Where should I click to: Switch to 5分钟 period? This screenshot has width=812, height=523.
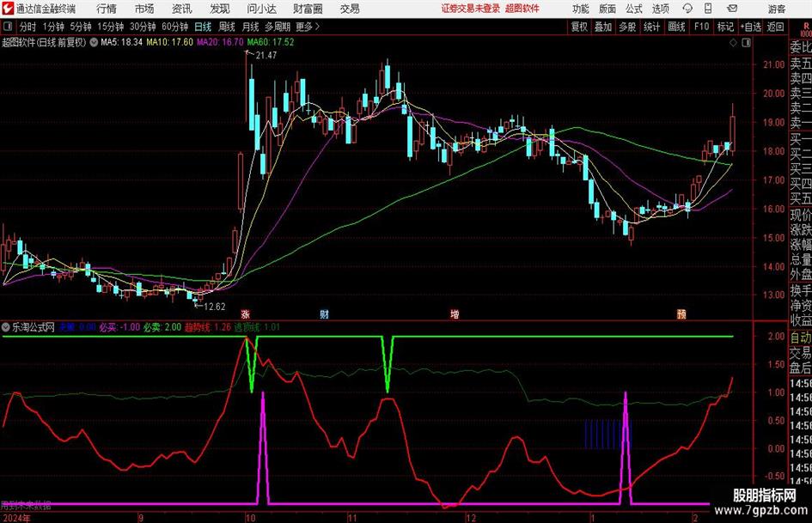[80, 27]
